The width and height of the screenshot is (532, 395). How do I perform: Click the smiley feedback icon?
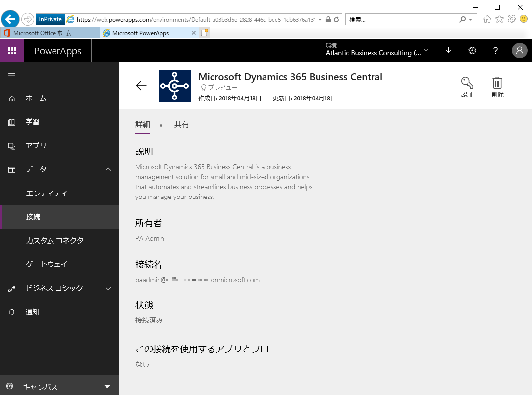pos(524,19)
